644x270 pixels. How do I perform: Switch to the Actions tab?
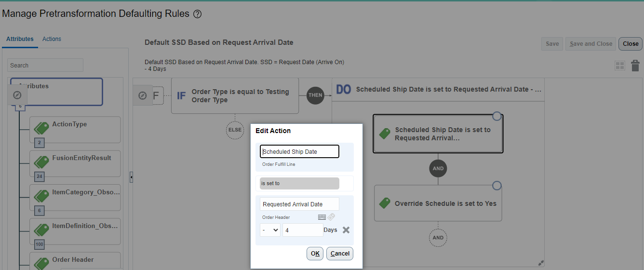point(52,39)
